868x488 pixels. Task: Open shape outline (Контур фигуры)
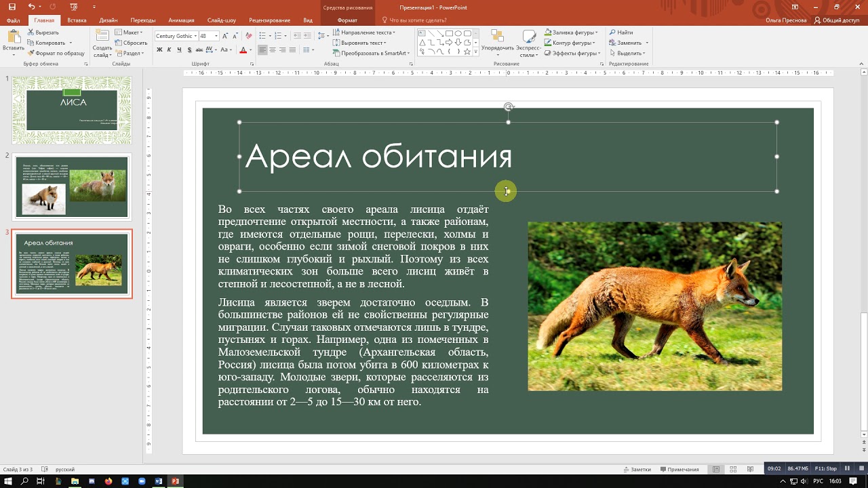[570, 43]
